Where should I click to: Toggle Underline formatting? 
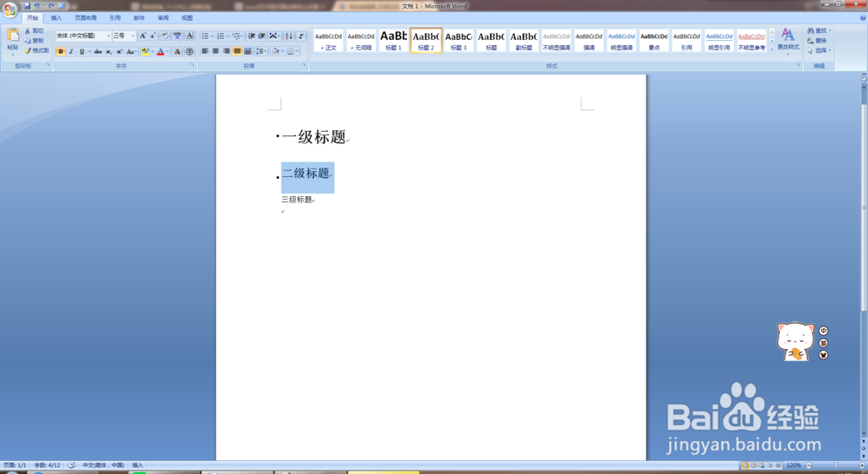tap(82, 51)
